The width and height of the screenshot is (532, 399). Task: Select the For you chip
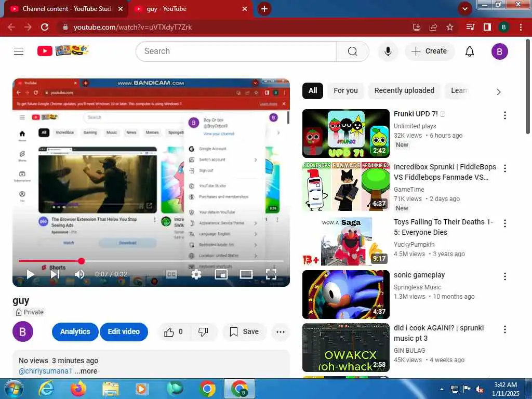click(345, 90)
